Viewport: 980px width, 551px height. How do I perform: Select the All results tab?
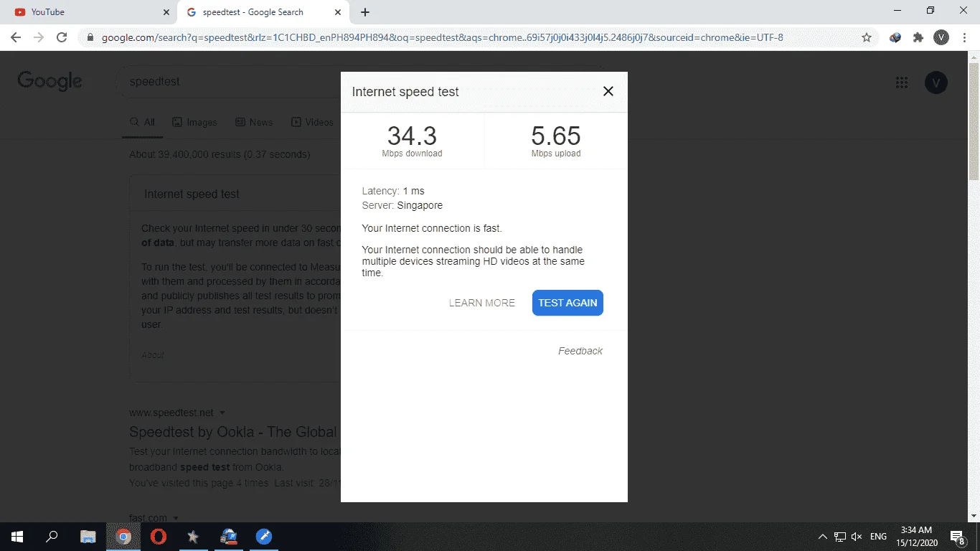[x=142, y=122]
